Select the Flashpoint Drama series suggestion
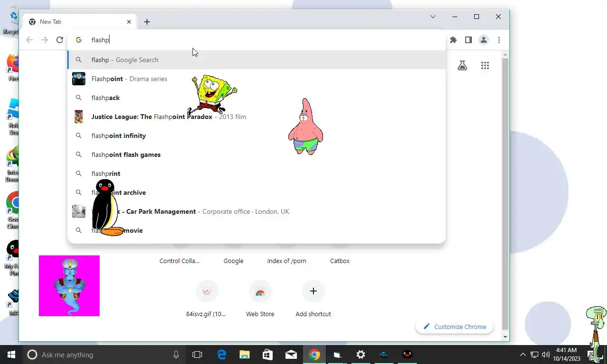The height and width of the screenshot is (364, 607). (257, 79)
